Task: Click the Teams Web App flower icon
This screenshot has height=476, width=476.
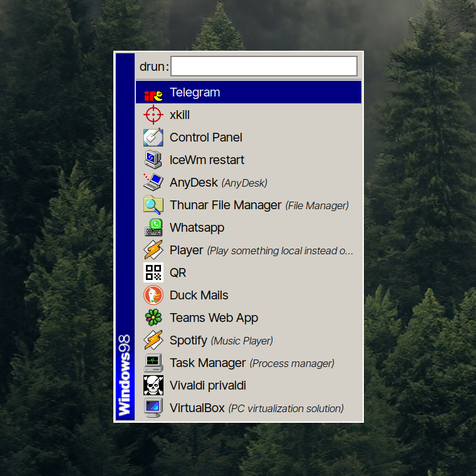Action: (x=153, y=318)
